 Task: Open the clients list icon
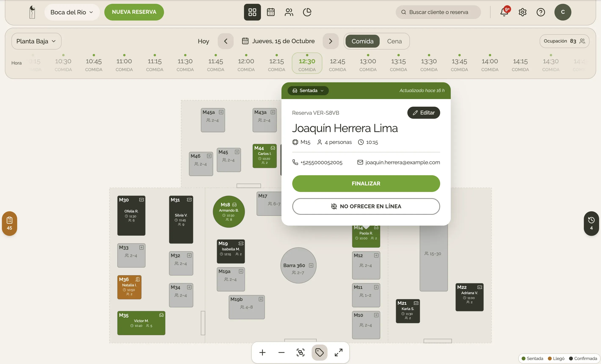(289, 12)
